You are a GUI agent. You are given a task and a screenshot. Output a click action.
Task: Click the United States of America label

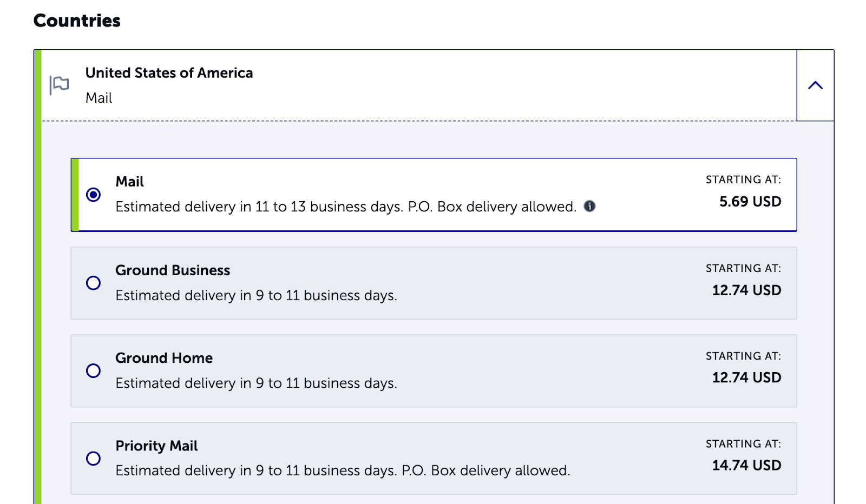point(169,72)
